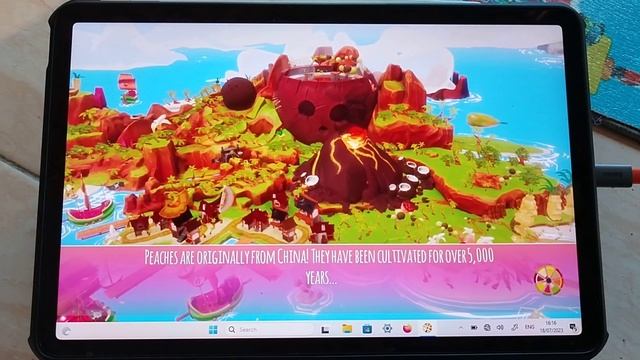Show hidden system tray icons
Screen dimensions: 640x360
coord(461,327)
